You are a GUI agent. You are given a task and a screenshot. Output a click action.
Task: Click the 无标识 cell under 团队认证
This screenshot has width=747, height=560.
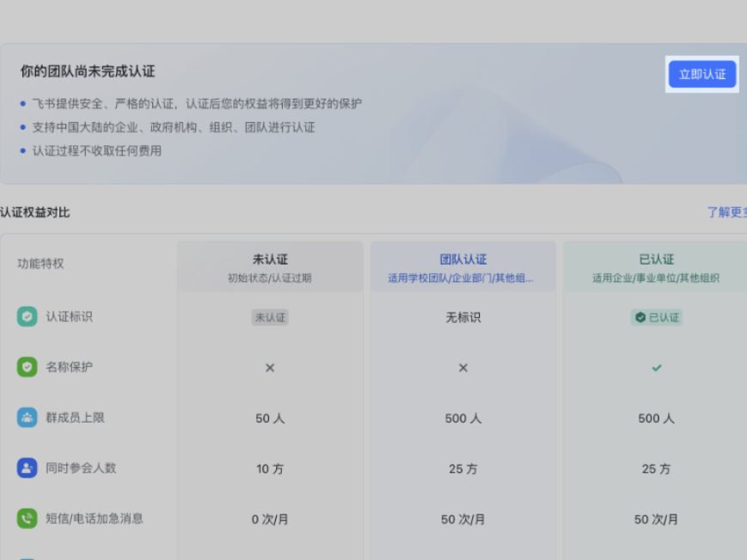(463, 318)
